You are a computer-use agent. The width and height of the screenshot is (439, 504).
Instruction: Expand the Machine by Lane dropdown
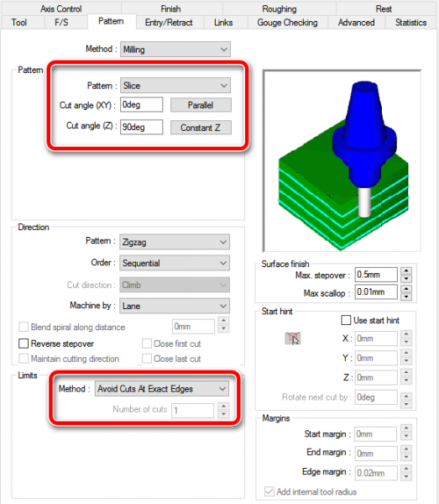175,306
